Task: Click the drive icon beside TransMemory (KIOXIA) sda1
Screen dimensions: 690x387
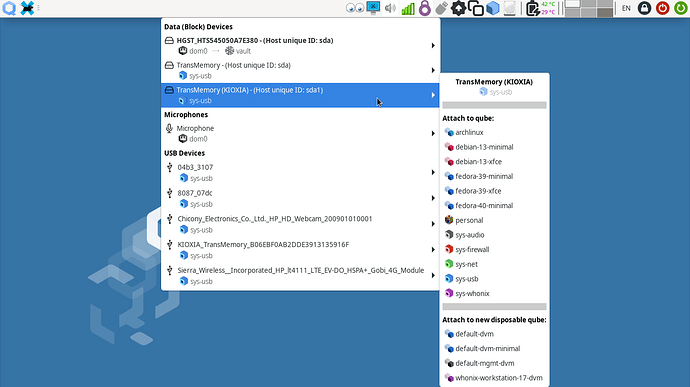Action: pyautogui.click(x=169, y=90)
